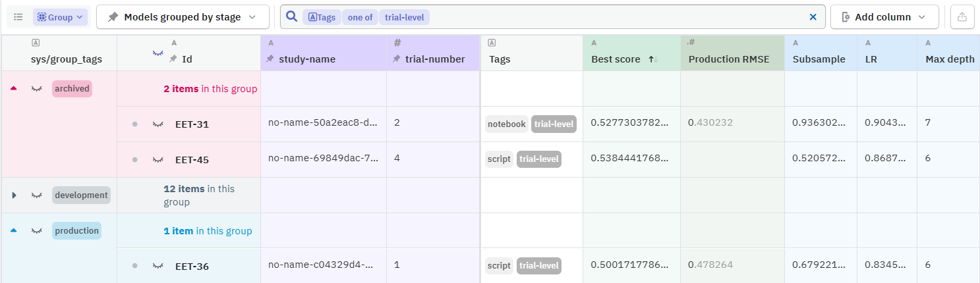
Task: Click '1 item in this group' text
Action: [208, 231]
